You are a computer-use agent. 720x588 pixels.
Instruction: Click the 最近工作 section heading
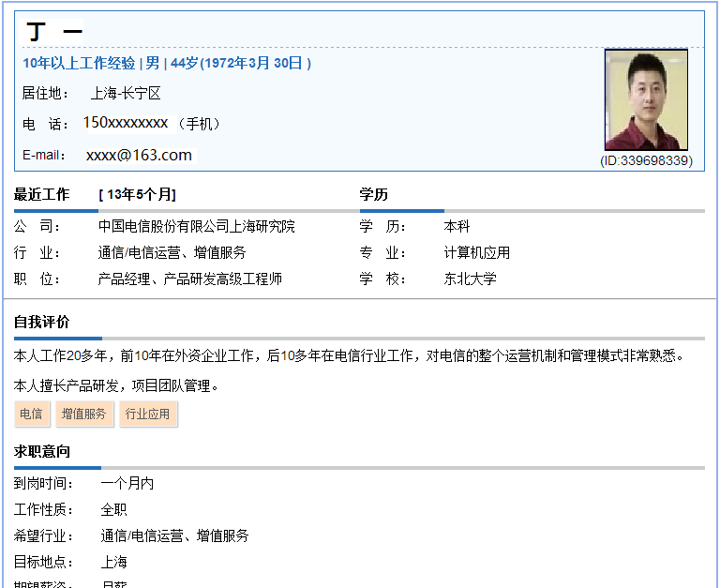click(41, 194)
